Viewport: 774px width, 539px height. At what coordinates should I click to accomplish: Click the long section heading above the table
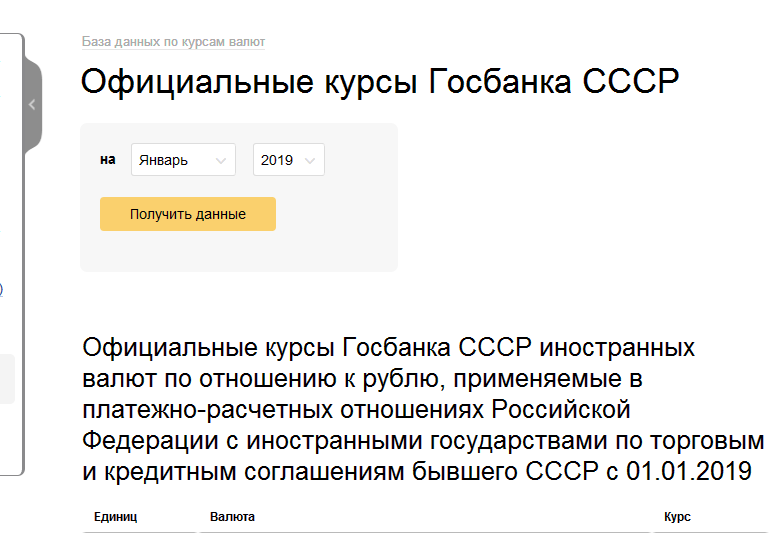click(420, 410)
